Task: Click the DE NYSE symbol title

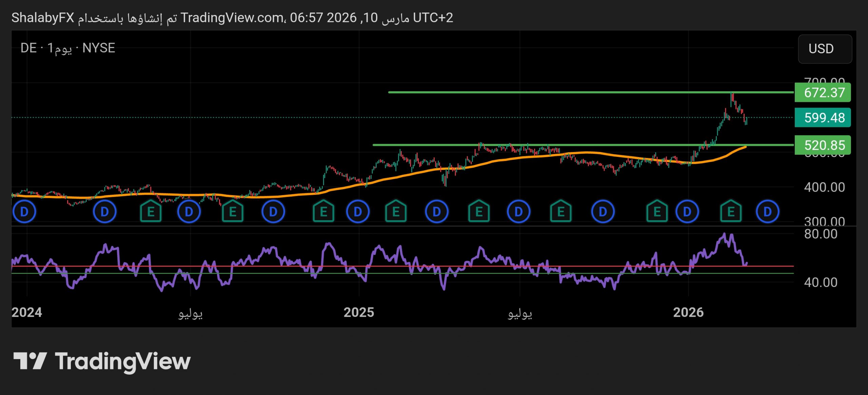Action: pyautogui.click(x=68, y=48)
